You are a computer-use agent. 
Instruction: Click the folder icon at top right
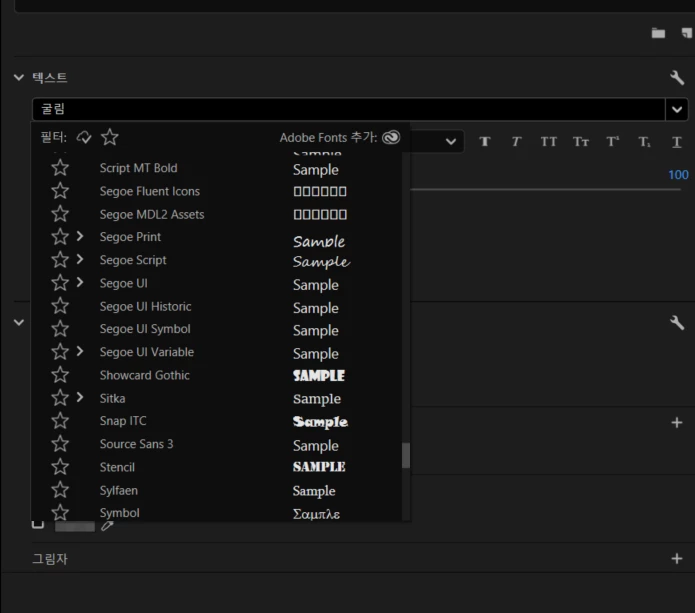pyautogui.click(x=658, y=33)
